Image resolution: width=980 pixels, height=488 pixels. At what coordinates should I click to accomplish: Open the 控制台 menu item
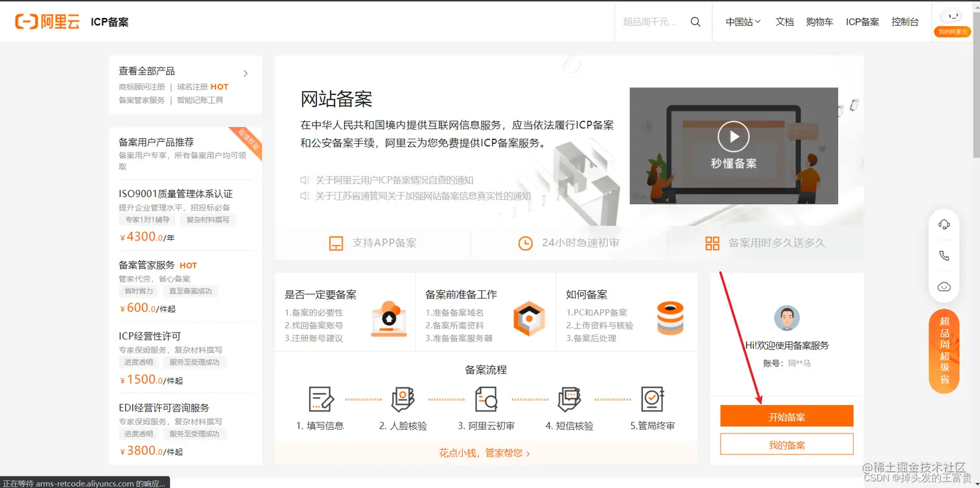(905, 21)
